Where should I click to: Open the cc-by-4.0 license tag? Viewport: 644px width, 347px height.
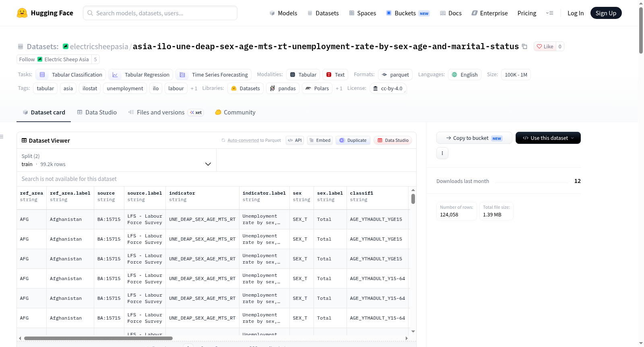point(388,88)
